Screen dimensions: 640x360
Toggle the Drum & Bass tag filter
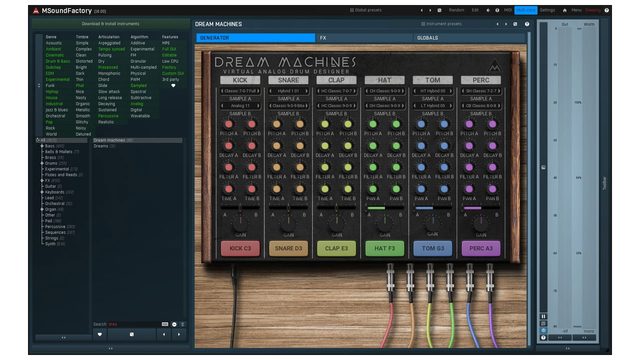click(58, 61)
